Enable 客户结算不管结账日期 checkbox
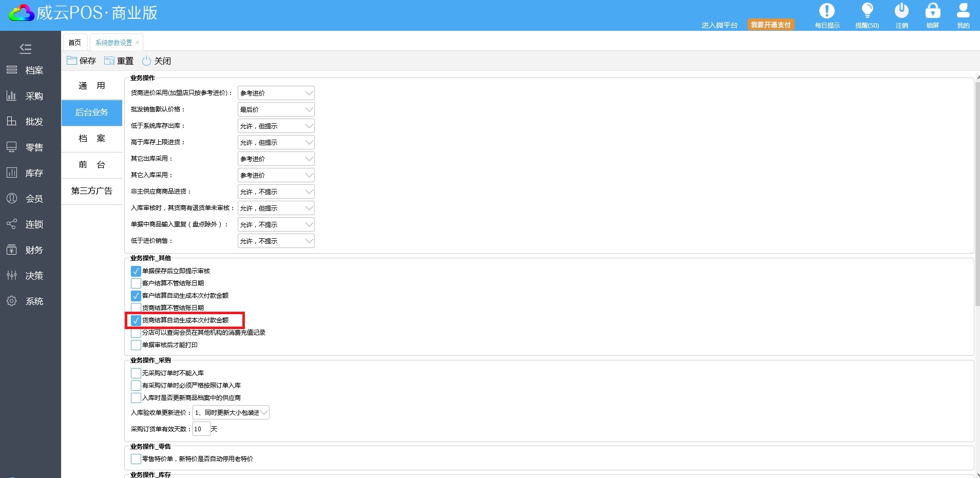This screenshot has width=980, height=478. (x=136, y=283)
